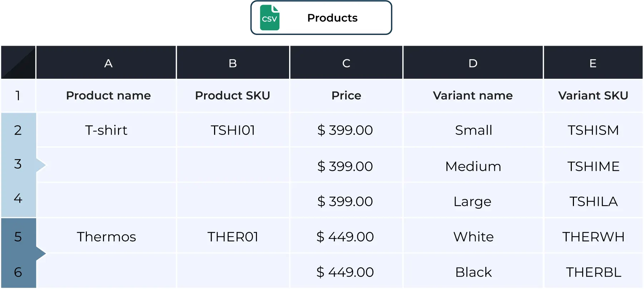Select column C header
644x289 pixels.
tap(346, 62)
